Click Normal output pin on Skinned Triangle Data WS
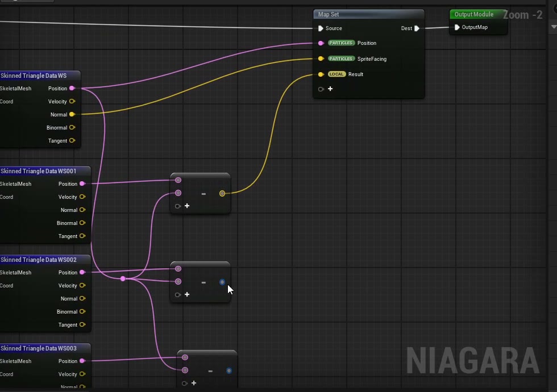Screen dimensions: 557x392 pos(72,114)
